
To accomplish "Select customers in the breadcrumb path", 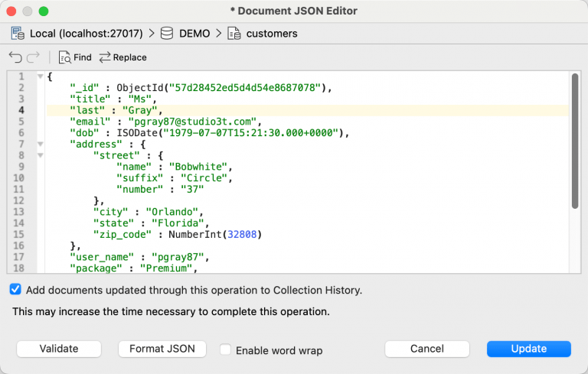I will [x=272, y=34].
